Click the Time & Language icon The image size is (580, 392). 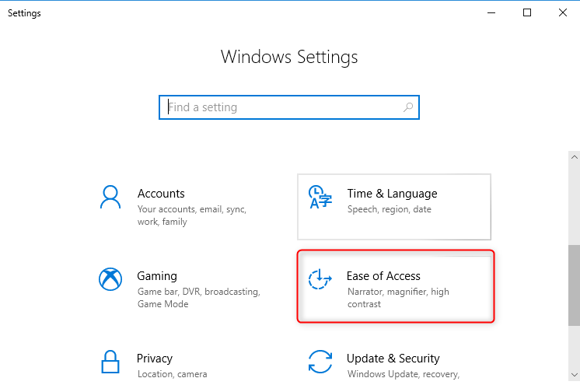pos(320,197)
